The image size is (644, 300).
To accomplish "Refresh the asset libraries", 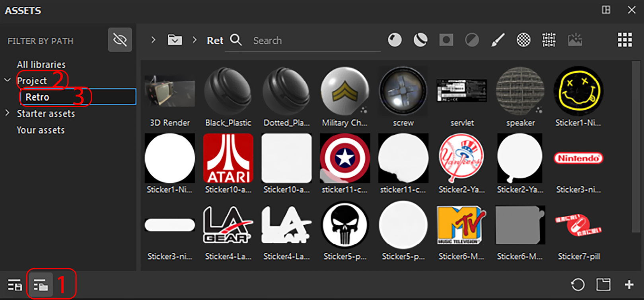I will [x=578, y=285].
